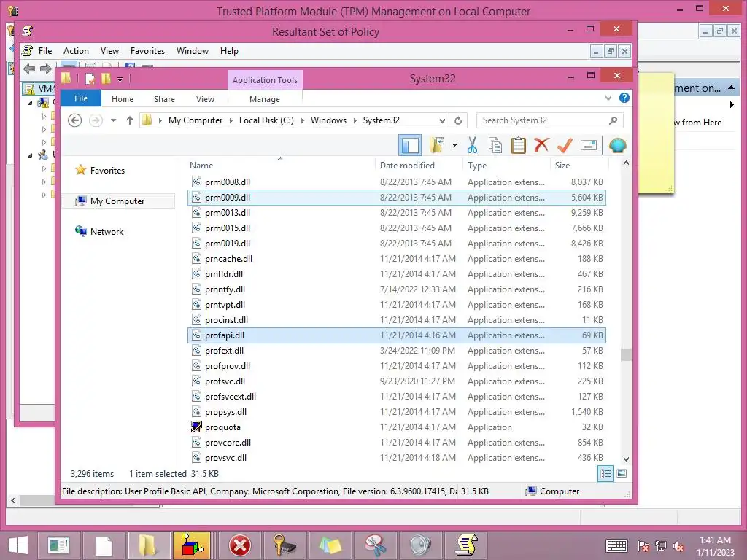Image resolution: width=747 pixels, height=560 pixels.
Task: Click scroll down arrow of file list
Action: 626,459
